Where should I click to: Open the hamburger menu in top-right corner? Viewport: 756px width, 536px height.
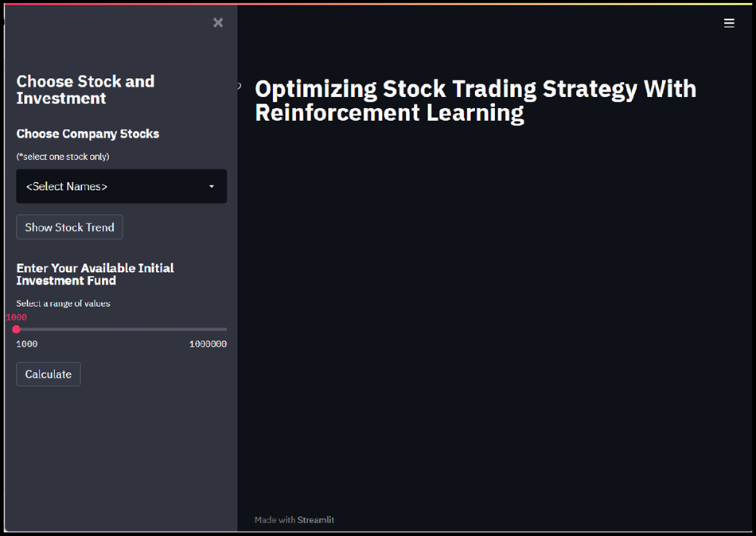(729, 23)
